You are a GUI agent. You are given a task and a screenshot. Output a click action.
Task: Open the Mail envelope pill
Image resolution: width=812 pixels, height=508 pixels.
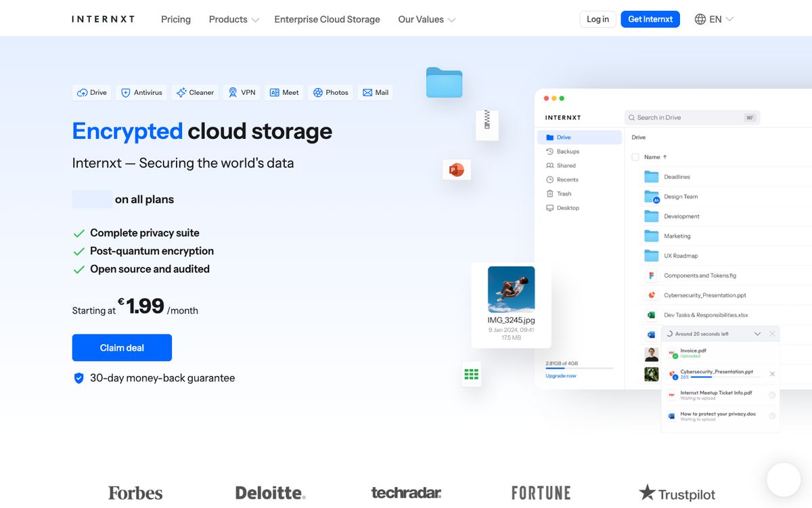pos(376,93)
